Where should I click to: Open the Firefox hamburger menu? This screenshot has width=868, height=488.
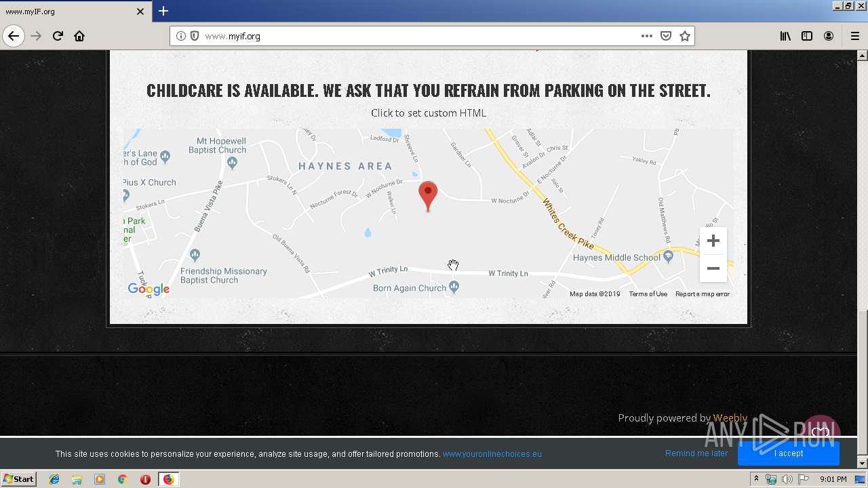coord(855,36)
